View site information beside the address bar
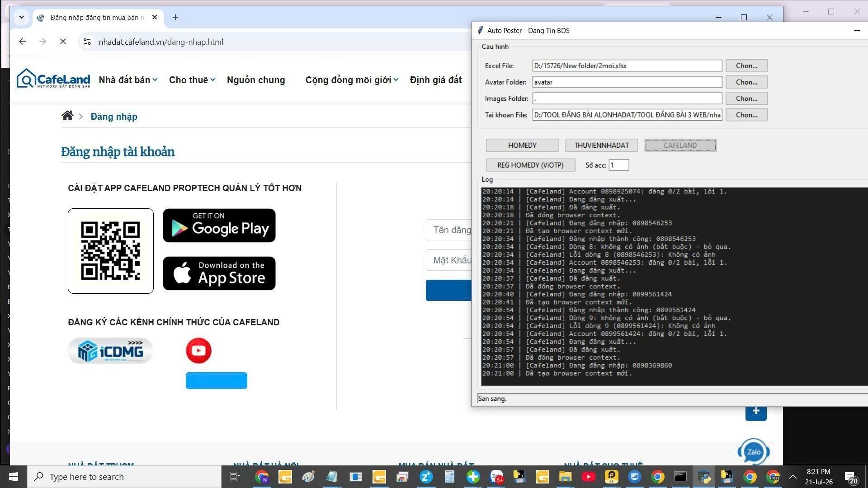 [x=87, y=42]
